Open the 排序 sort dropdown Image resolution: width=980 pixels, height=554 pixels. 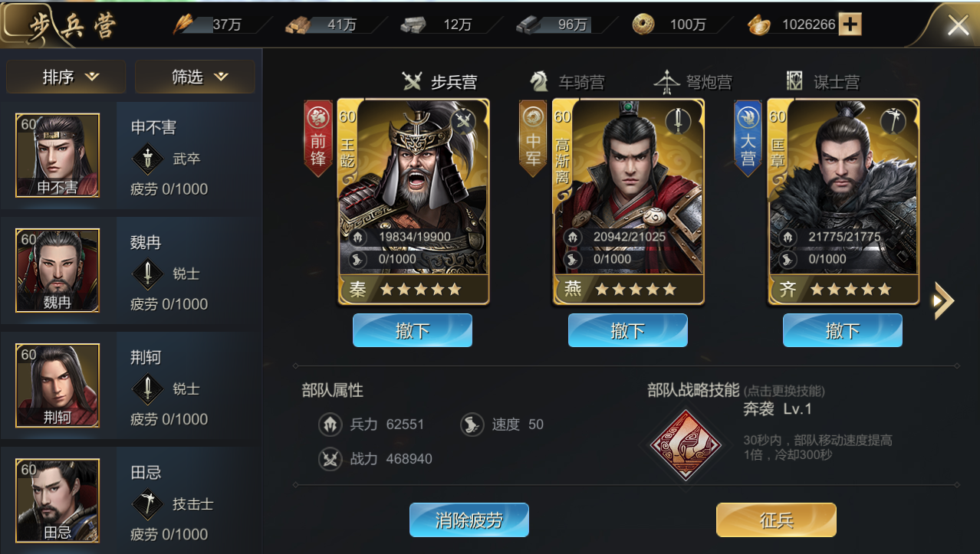pos(66,77)
